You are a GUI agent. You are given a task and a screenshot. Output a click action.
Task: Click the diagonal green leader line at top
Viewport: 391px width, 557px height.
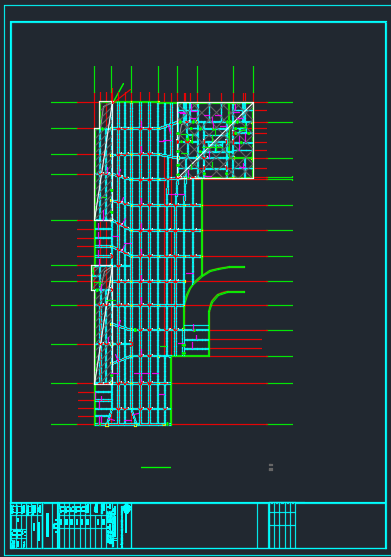pos(119,92)
